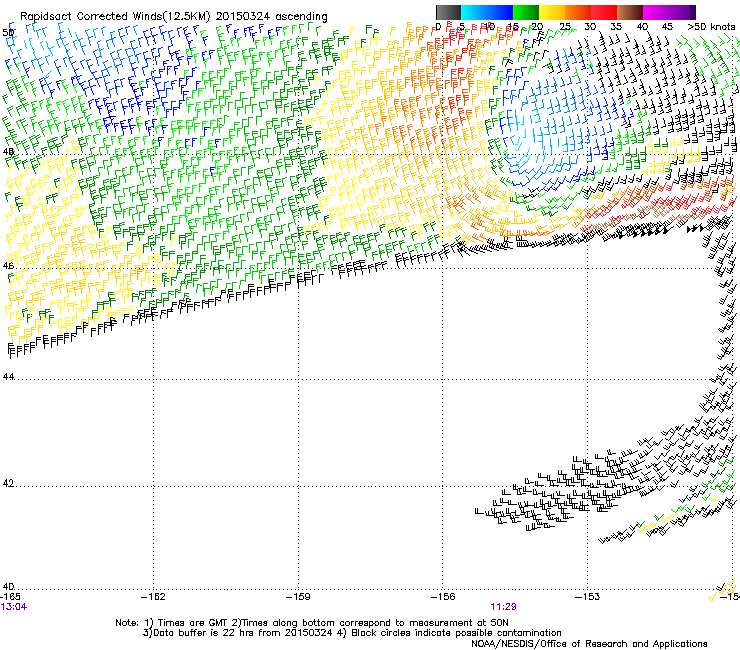This screenshot has height=650, width=740.
Task: Select the orange 25–30 knots legend swatch
Action: pos(578,12)
